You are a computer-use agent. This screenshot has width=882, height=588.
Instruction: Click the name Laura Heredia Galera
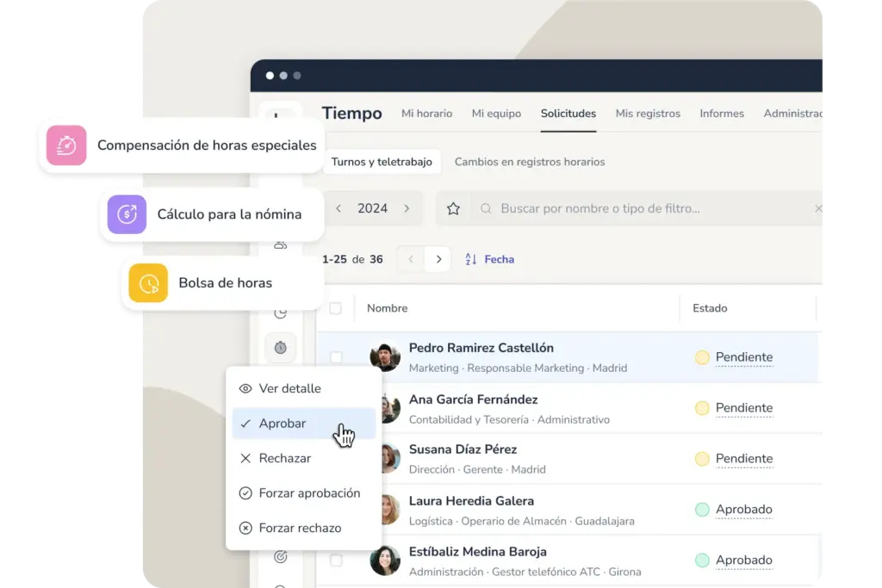(x=471, y=501)
